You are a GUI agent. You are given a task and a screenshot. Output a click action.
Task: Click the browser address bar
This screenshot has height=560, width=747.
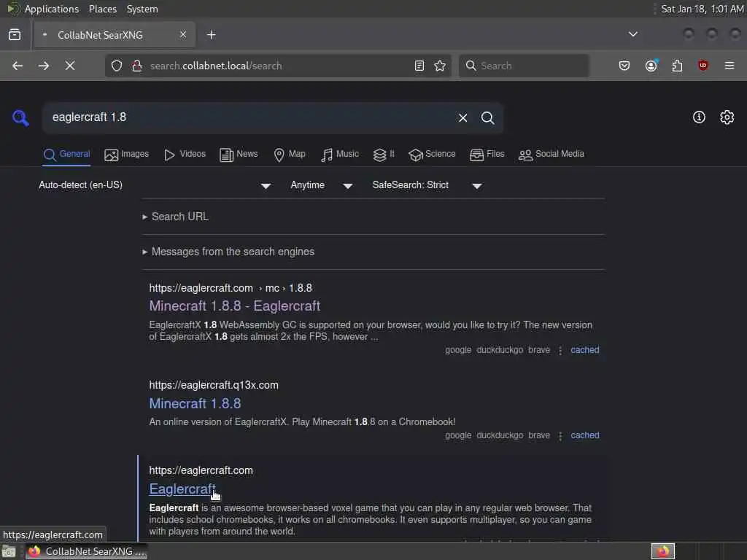pos(278,66)
